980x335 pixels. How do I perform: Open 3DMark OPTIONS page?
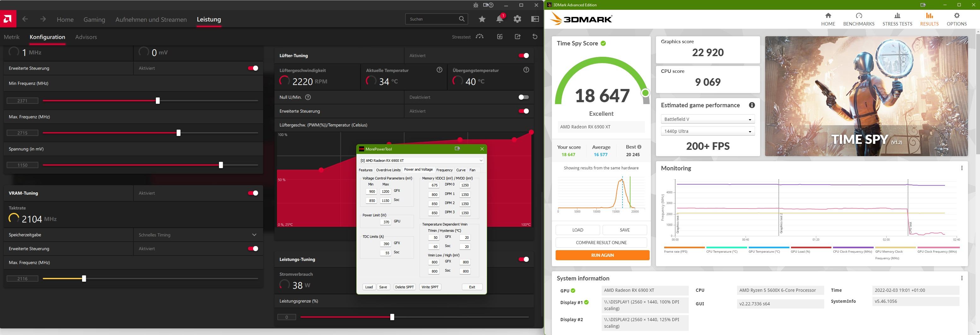[x=956, y=19]
